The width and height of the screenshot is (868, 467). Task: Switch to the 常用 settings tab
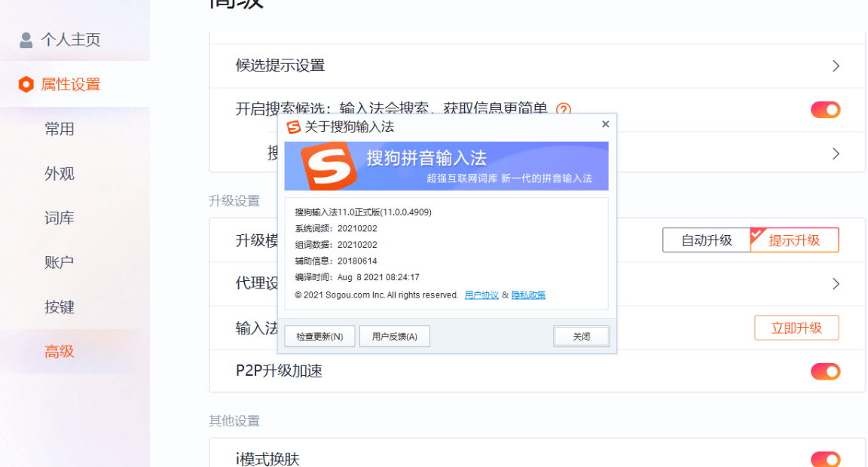[60, 129]
